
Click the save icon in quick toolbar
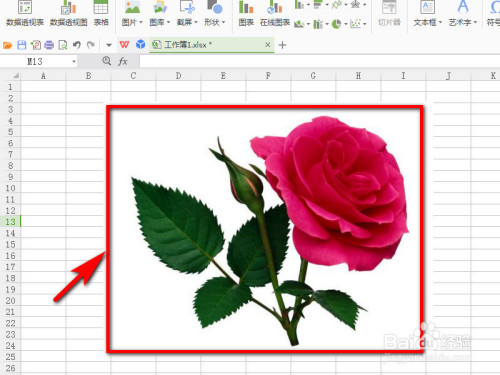pyautogui.click(x=22, y=45)
